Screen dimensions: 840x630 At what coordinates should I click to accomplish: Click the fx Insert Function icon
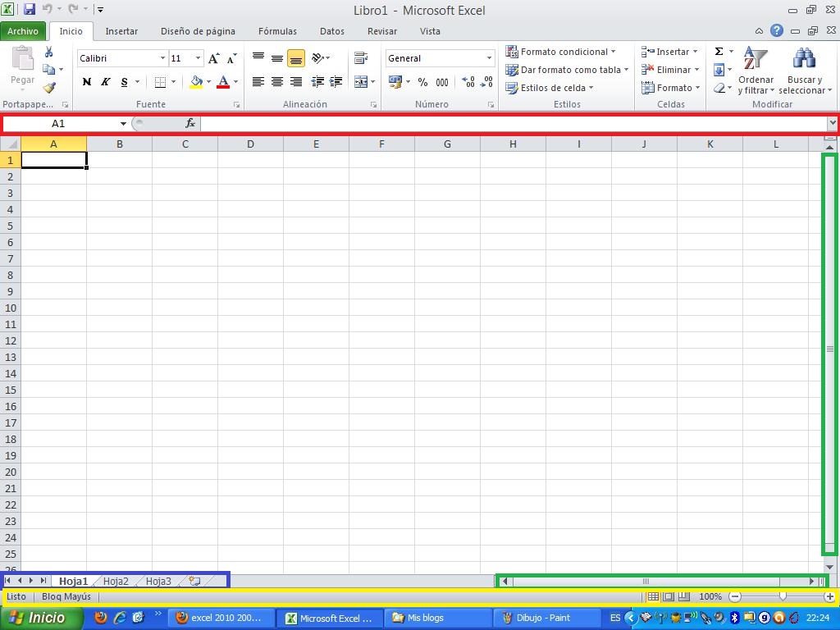pos(190,123)
